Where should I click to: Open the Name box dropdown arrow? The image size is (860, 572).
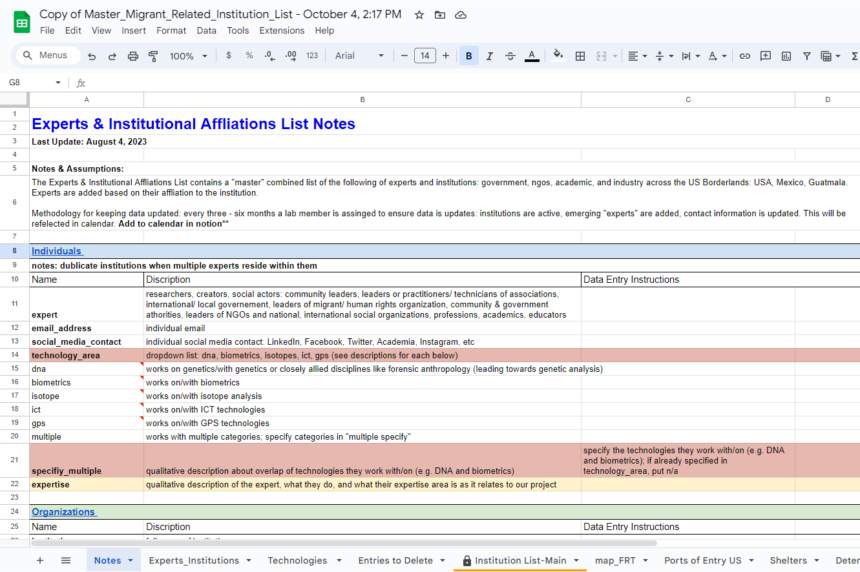tap(58, 82)
